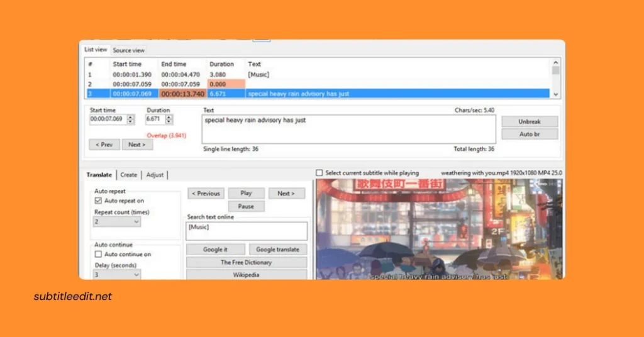Click the Auto br button
This screenshot has width=644, height=337.
(530, 134)
